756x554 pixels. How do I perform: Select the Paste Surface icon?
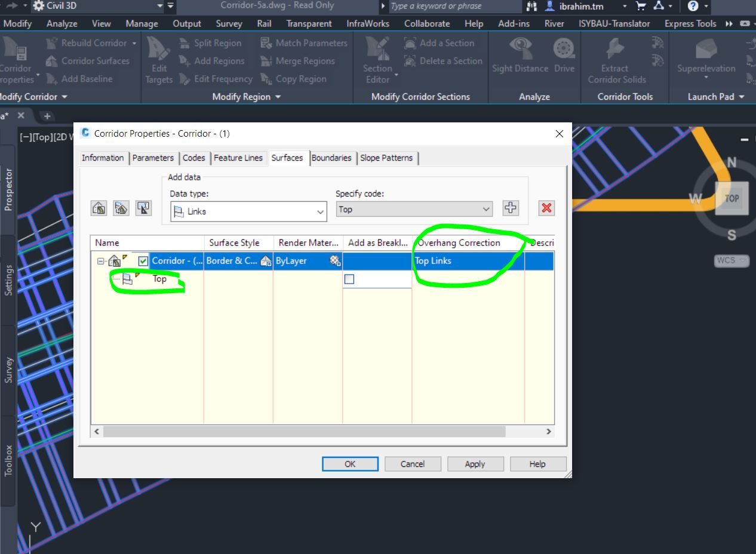pos(143,208)
